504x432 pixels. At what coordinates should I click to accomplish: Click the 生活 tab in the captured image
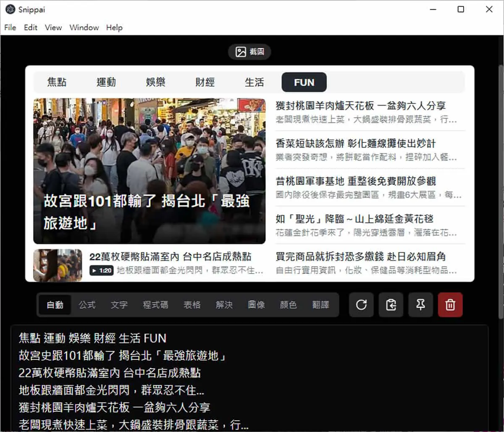click(255, 82)
